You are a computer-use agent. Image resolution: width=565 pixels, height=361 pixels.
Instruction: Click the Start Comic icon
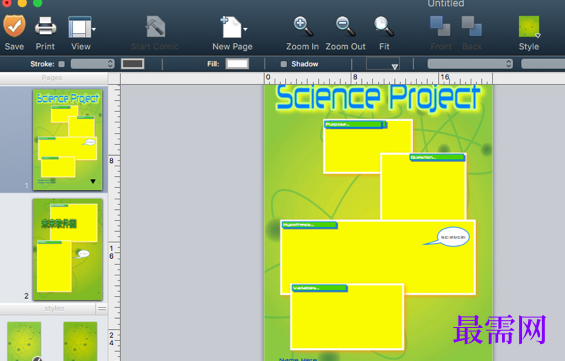click(155, 27)
